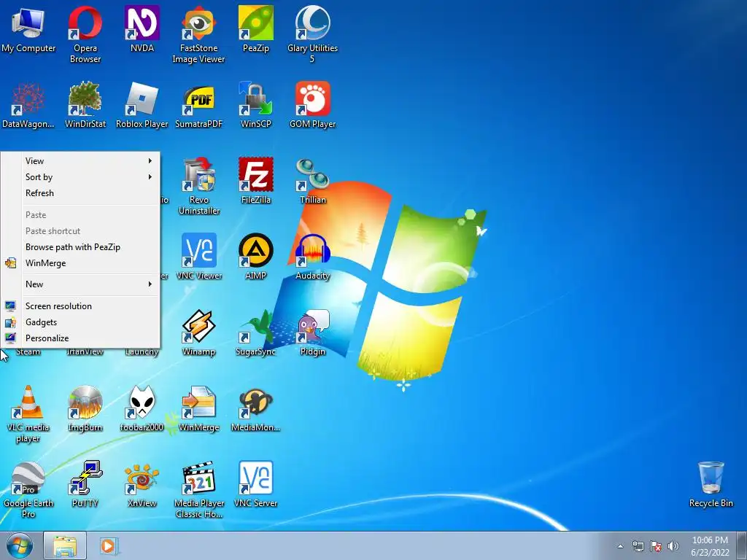Click the Show desktop strip at taskbar end
Screen dimensions: 747x560
[x=743, y=546]
